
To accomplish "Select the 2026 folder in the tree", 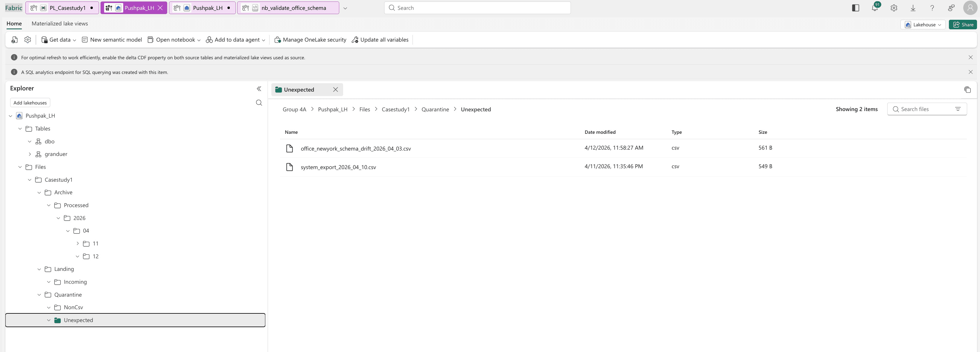I will pos(79,218).
